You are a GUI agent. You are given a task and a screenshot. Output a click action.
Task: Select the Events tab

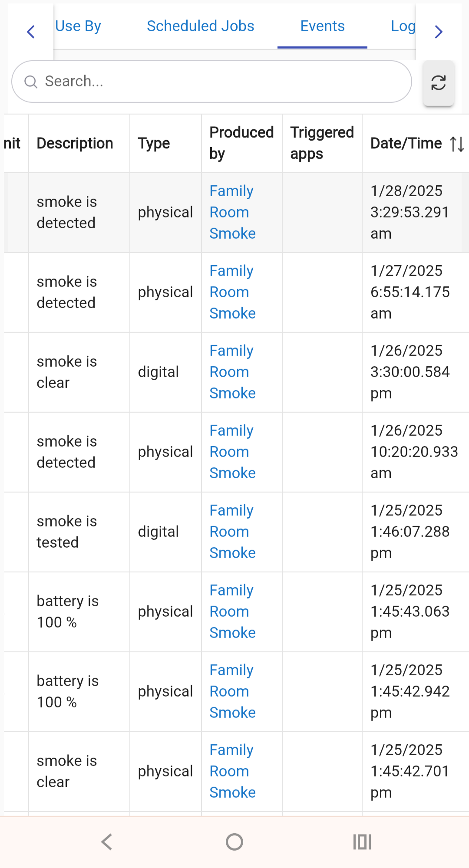pos(323,26)
